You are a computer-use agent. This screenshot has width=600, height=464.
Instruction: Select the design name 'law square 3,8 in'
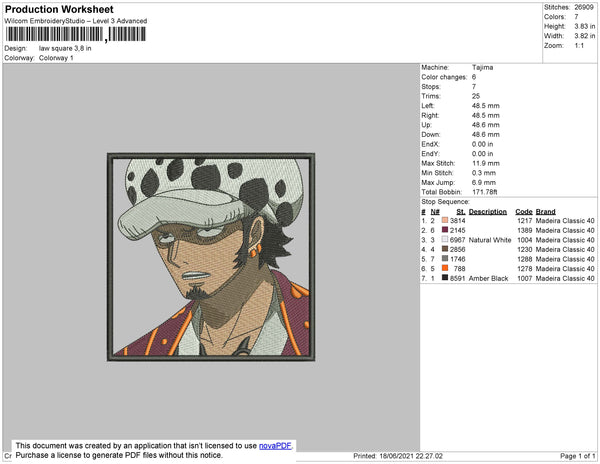(x=65, y=49)
